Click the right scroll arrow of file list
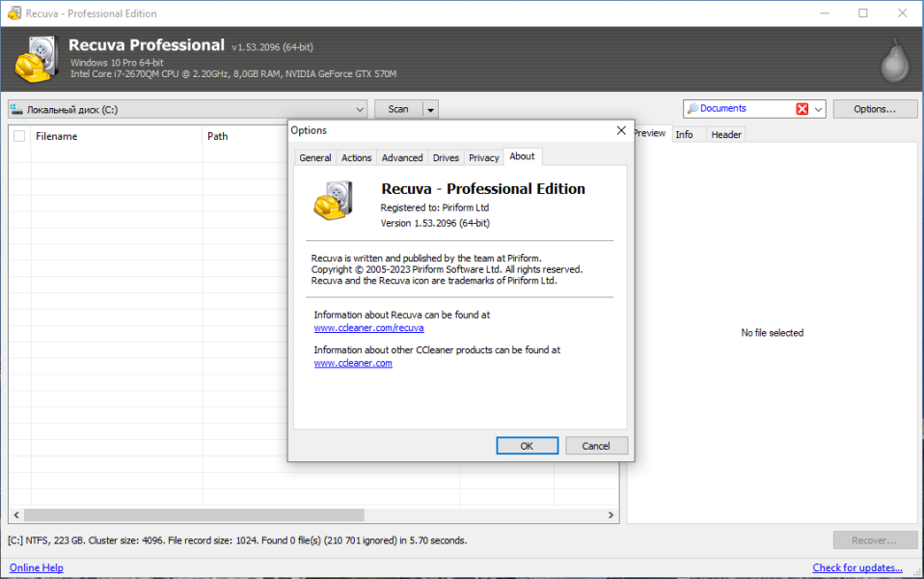 pos(611,514)
